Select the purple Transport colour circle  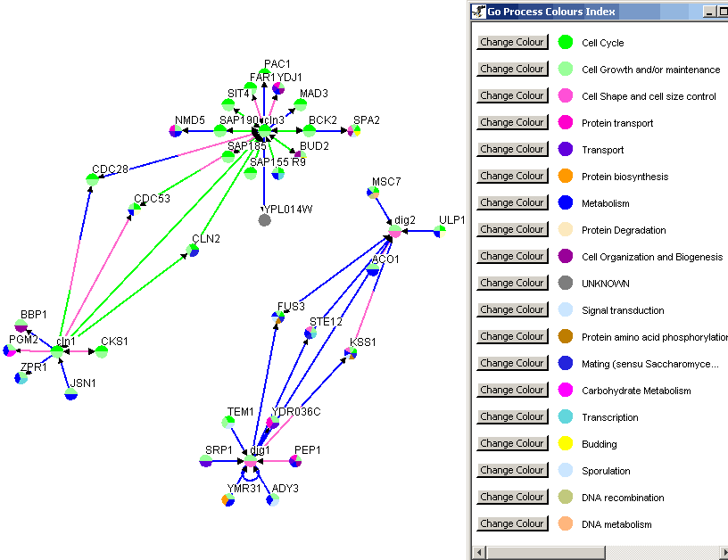coord(565,150)
